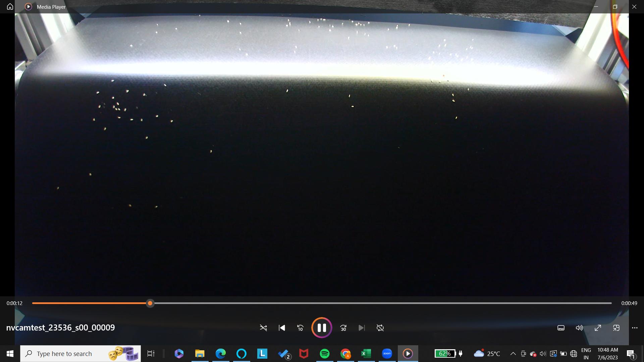Open Spotify from taskbar
The width and height of the screenshot is (644, 362).
[325, 354]
